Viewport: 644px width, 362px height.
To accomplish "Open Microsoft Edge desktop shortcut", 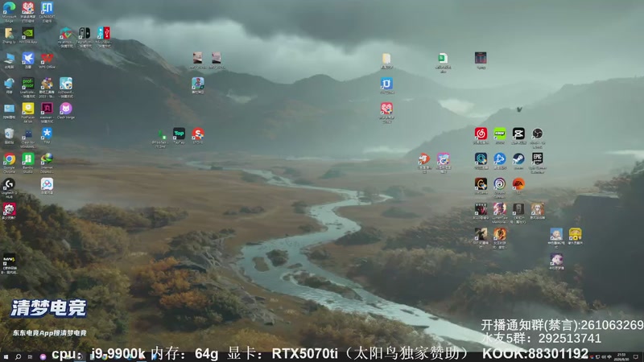I will (x=9, y=8).
